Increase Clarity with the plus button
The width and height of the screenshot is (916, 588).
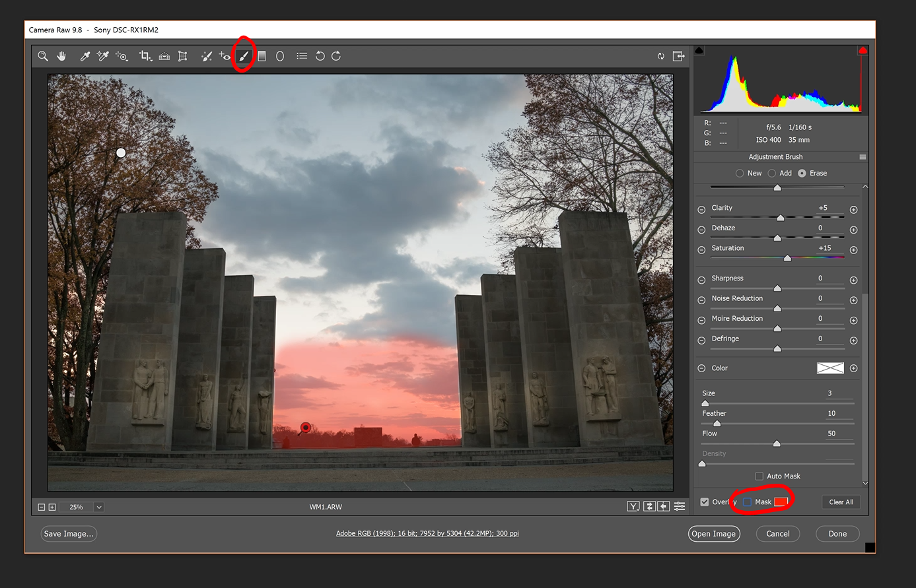coord(853,210)
